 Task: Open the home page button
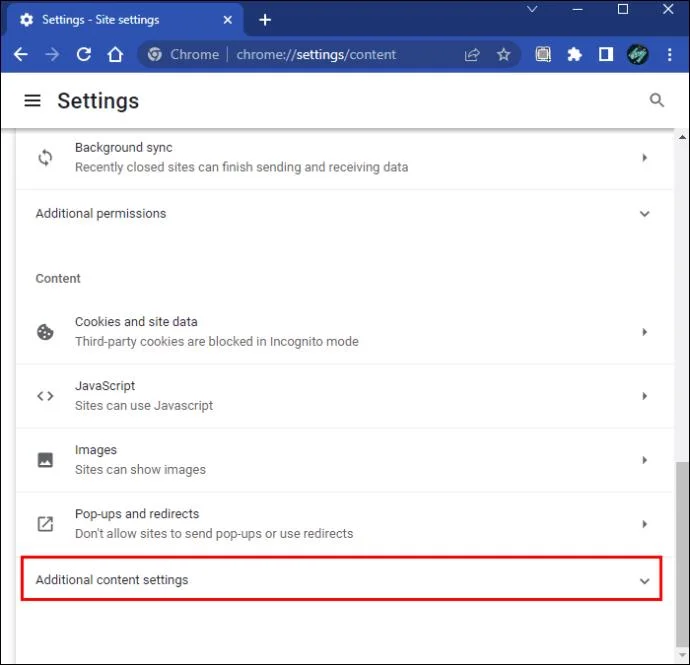[115, 55]
